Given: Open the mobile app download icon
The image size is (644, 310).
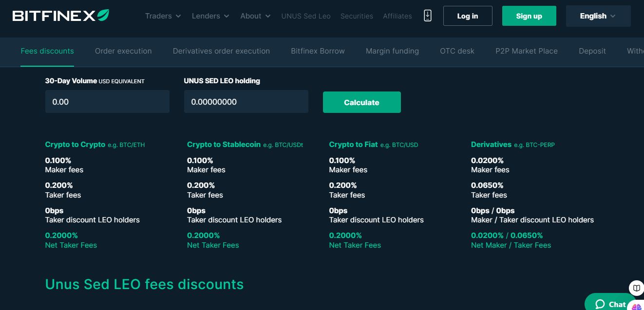Looking at the screenshot, I should pyautogui.click(x=428, y=16).
